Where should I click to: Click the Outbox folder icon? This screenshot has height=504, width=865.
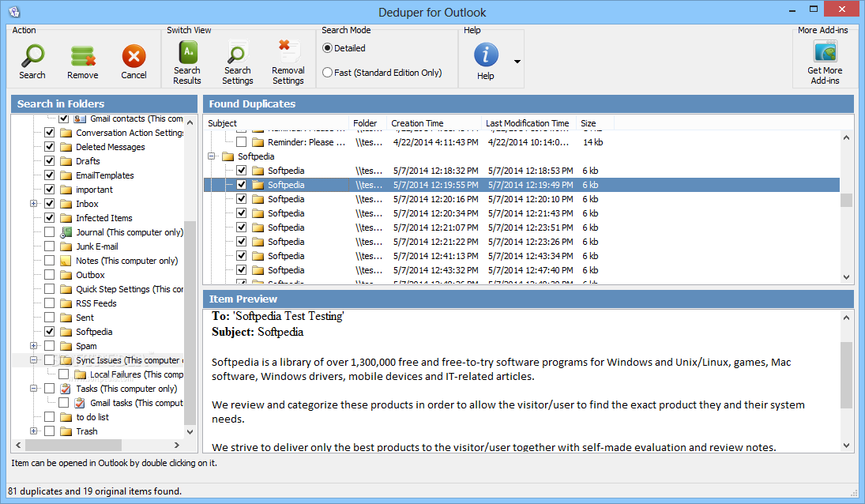66,275
